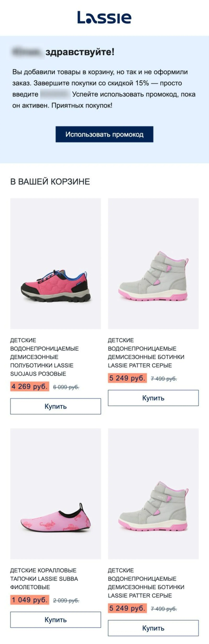This screenshot has width=209, height=644.
Task: Open the first grey Patter boot image
Action: point(153,263)
